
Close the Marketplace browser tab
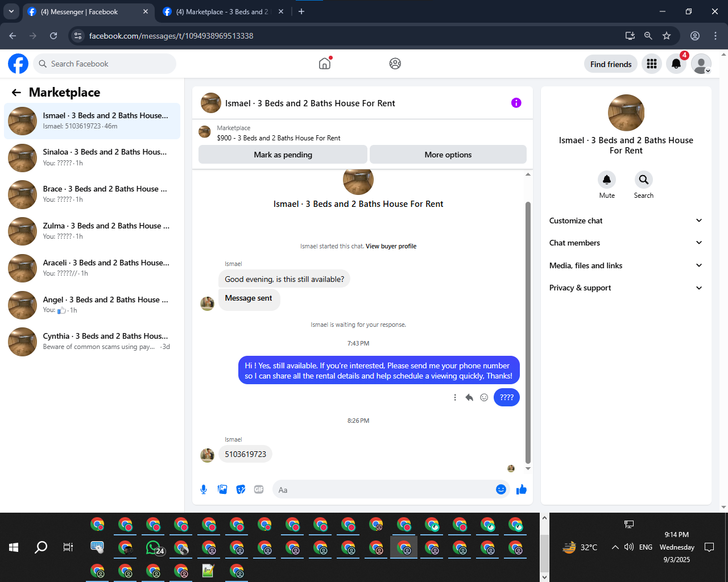pyautogui.click(x=281, y=11)
